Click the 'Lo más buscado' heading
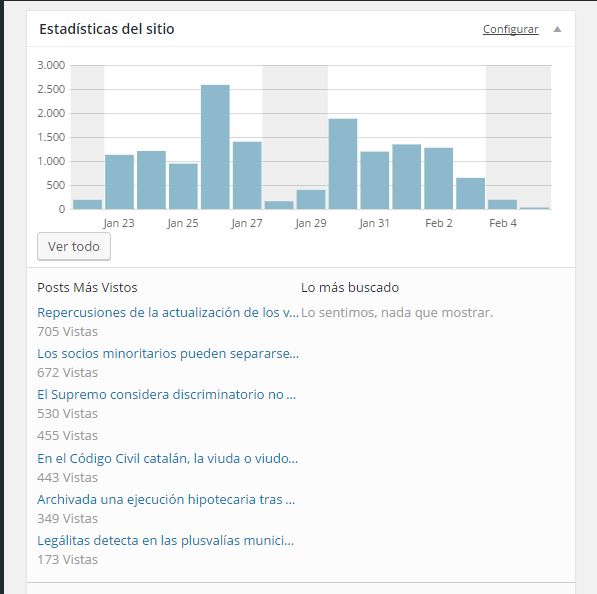Viewport: 597px width, 594px height. pos(350,288)
